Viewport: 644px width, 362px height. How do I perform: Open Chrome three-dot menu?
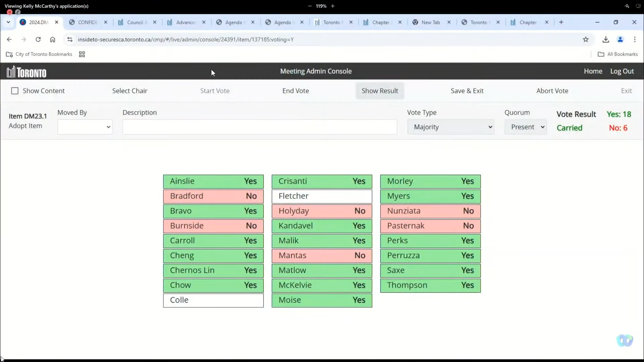[635, 40]
